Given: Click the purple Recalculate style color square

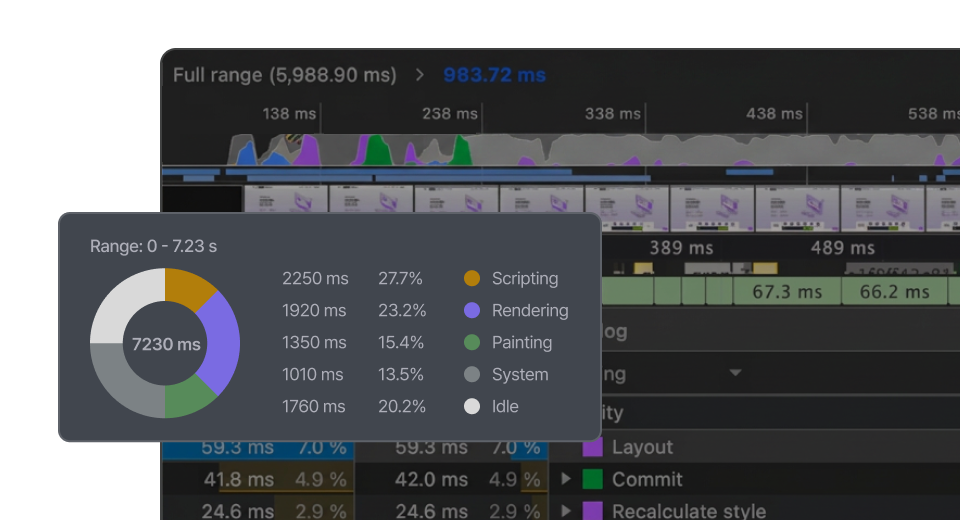Looking at the screenshot, I should click(x=592, y=511).
